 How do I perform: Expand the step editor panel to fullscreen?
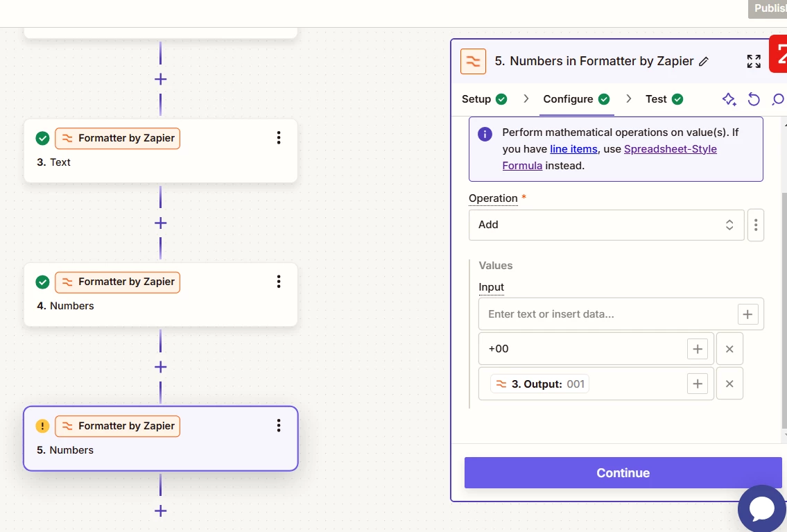pyautogui.click(x=754, y=61)
